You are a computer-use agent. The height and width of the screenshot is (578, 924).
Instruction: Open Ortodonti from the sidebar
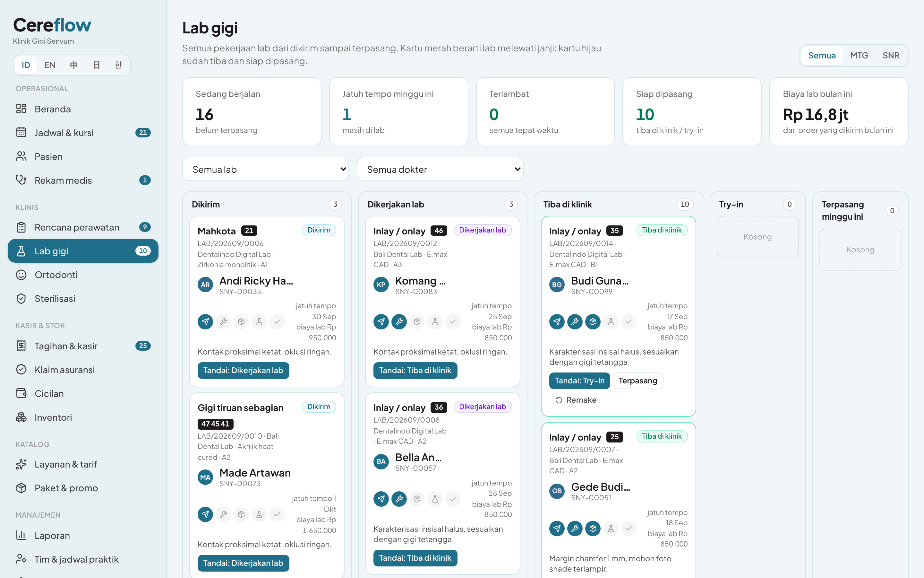(83, 275)
